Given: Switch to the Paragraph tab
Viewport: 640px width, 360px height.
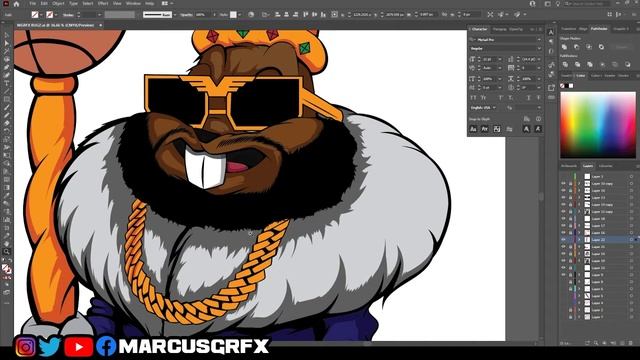Looking at the screenshot, I should coord(500,29).
